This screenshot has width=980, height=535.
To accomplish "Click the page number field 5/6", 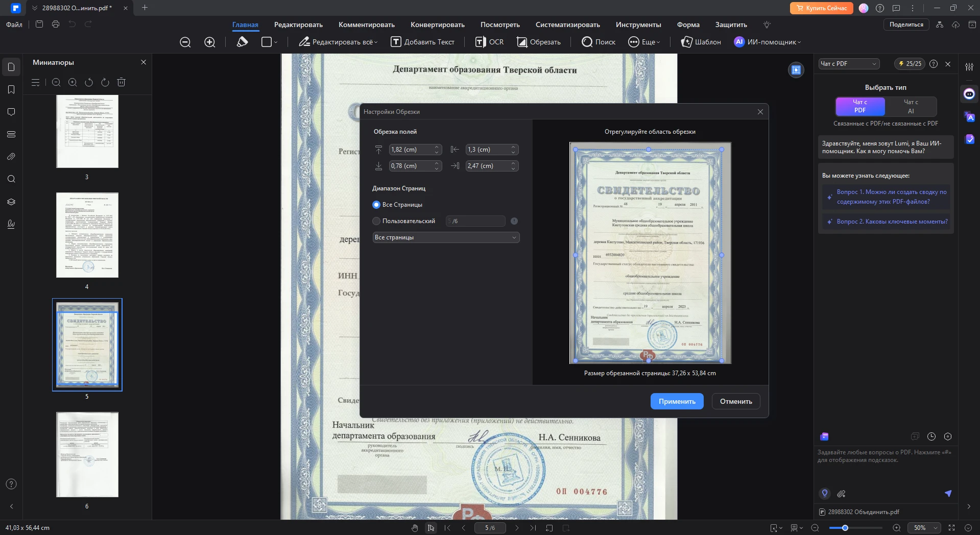I will pyautogui.click(x=490, y=528).
